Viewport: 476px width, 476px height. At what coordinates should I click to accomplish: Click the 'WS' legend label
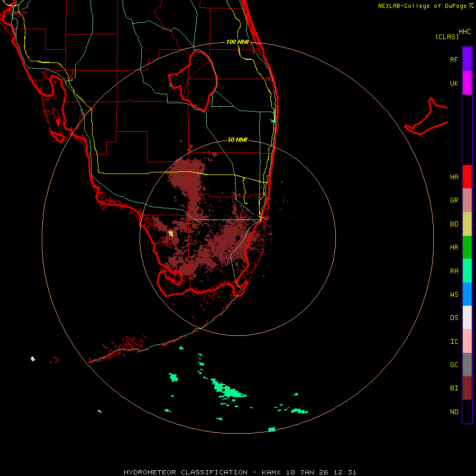(x=454, y=295)
